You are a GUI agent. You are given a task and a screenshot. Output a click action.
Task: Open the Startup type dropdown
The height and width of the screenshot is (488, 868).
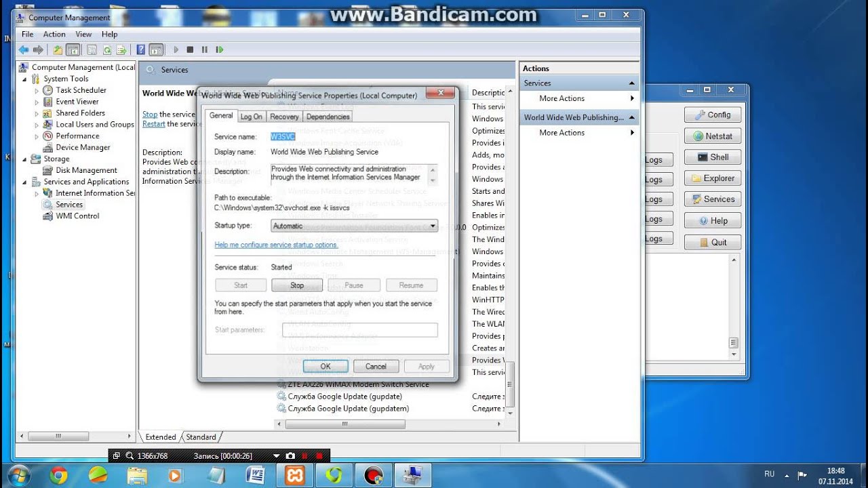coord(354,226)
